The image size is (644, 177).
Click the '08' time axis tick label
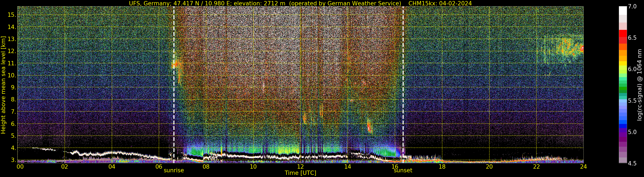(x=206, y=166)
